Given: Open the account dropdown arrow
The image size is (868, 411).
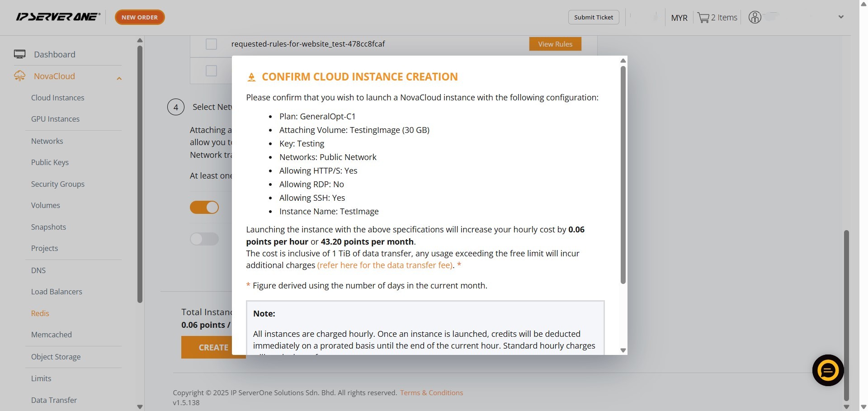Looking at the screenshot, I should click(x=841, y=17).
